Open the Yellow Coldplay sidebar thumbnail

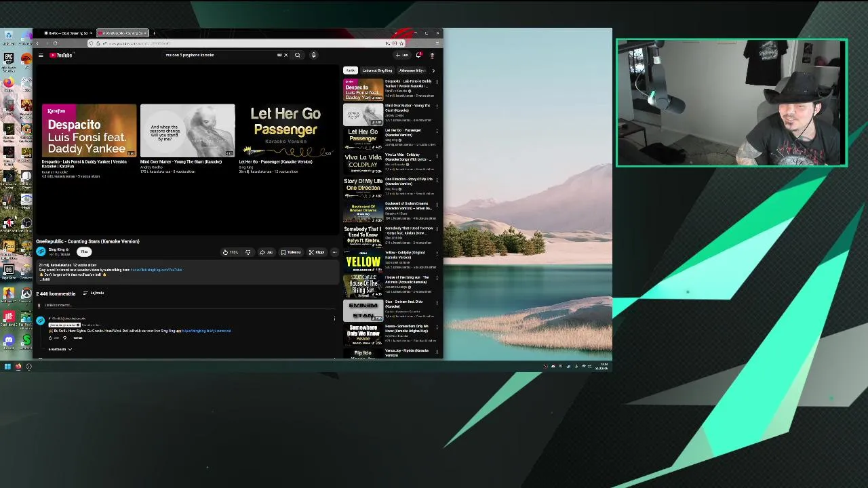(363, 261)
